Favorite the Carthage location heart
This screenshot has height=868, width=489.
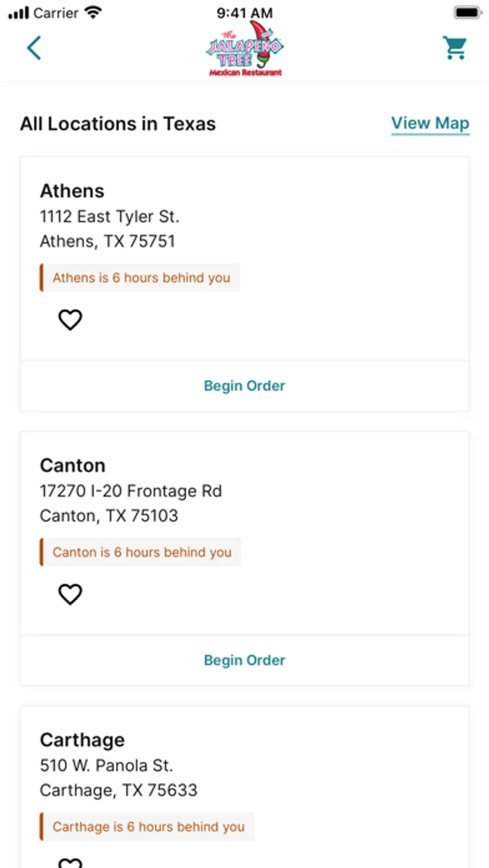click(x=70, y=863)
